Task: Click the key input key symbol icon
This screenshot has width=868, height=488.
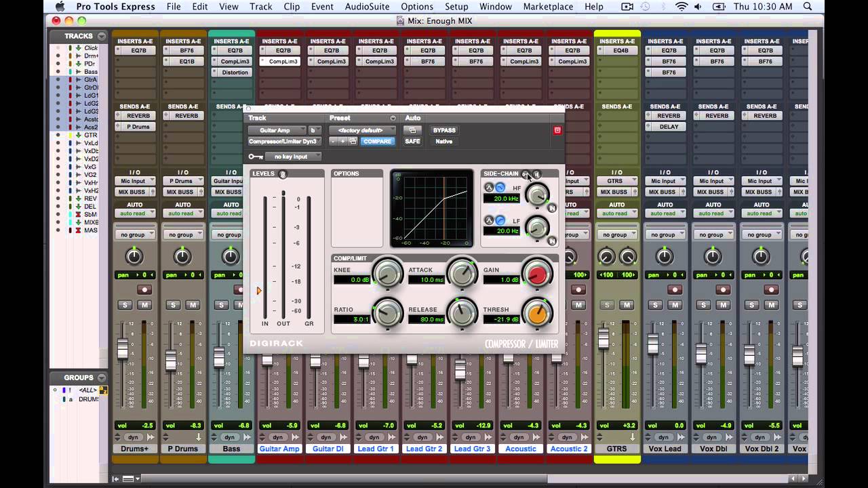Action: [256, 157]
